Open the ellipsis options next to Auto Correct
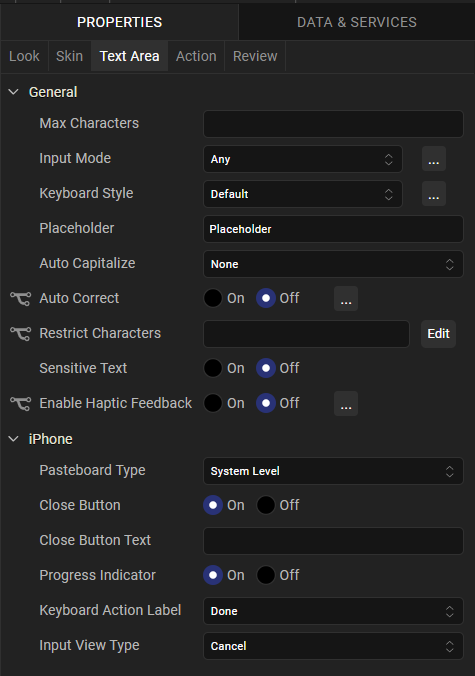This screenshot has width=475, height=676. pyautogui.click(x=346, y=298)
